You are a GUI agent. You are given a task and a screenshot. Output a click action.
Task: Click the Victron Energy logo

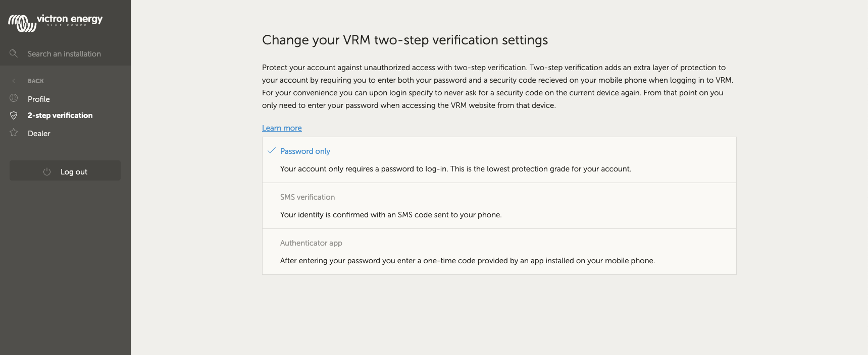point(56,22)
